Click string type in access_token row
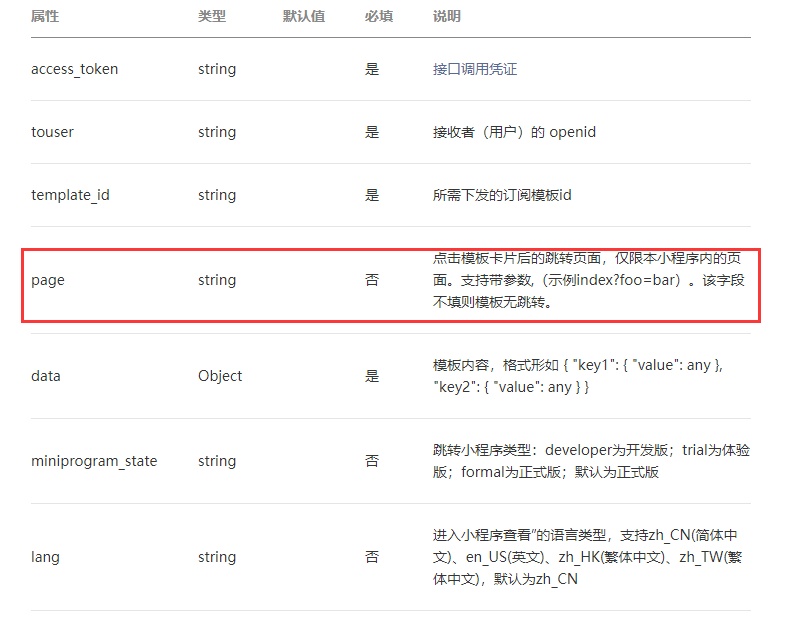Screen dimensions: 799x623 tap(217, 69)
